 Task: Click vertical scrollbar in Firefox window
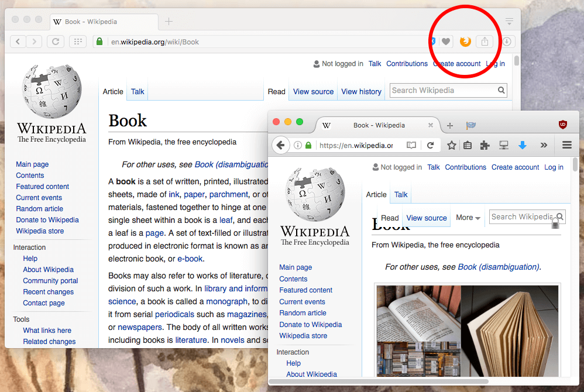[575, 164]
